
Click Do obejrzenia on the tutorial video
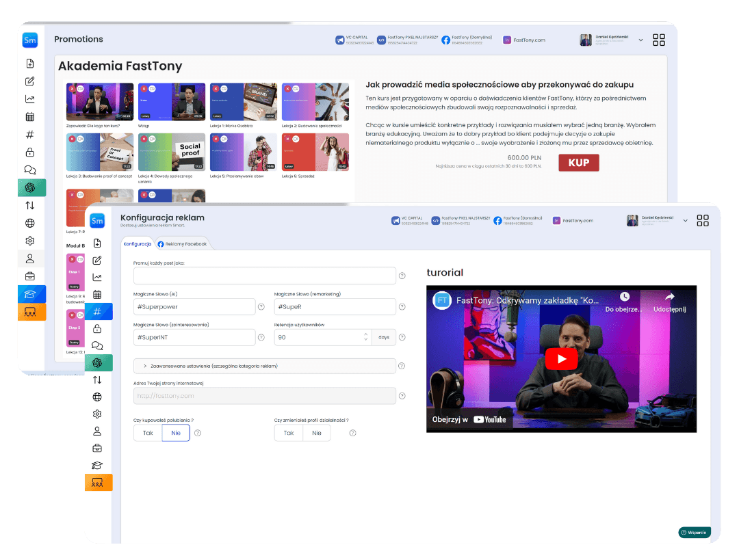pos(624,303)
